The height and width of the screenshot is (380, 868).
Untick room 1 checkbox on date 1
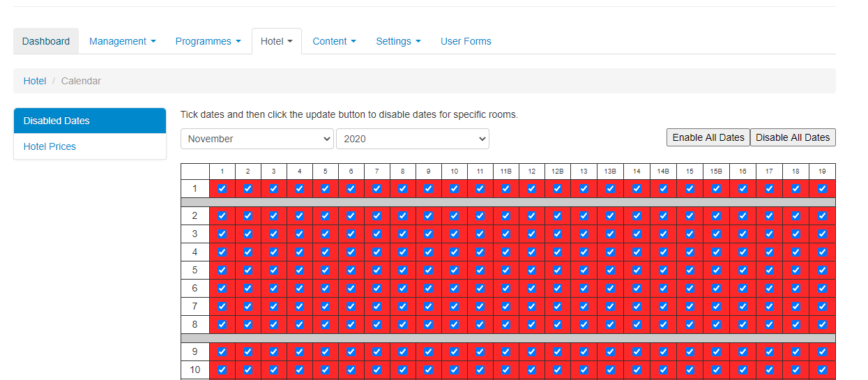222,188
